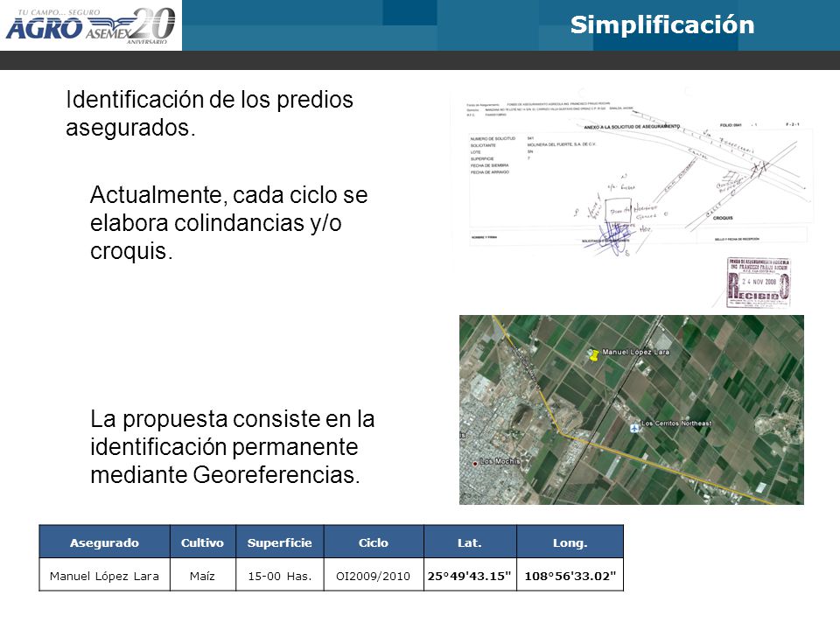Select the 15-00 Has. table cell
840x630 pixels.
pyautogui.click(x=280, y=576)
